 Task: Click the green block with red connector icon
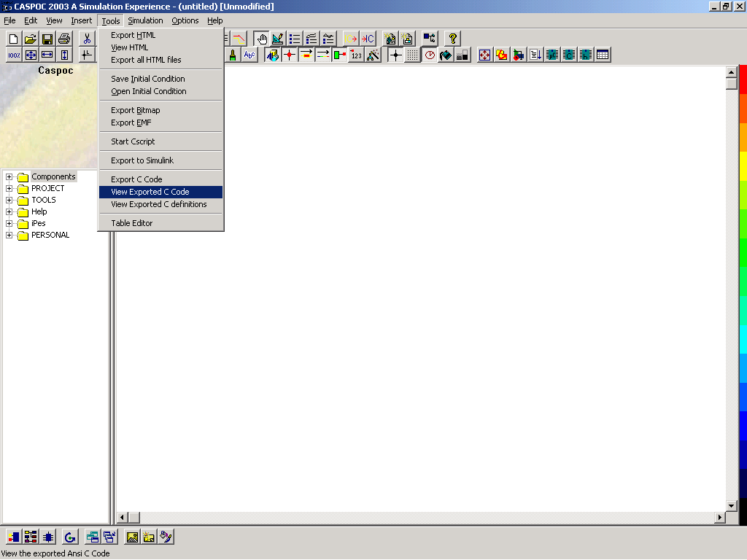pos(340,55)
